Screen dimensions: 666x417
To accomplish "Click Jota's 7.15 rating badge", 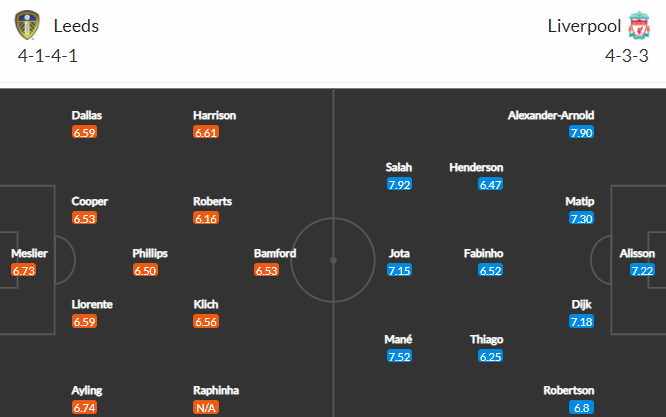I will pyautogui.click(x=399, y=270).
